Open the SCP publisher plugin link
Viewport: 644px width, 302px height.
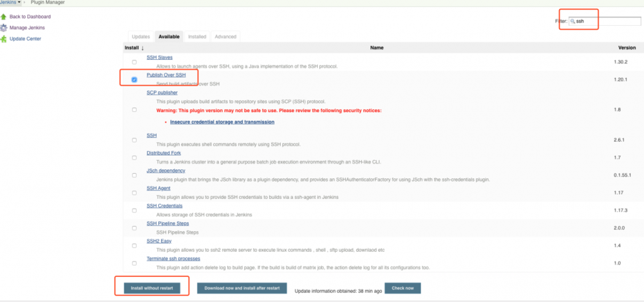[x=162, y=93]
